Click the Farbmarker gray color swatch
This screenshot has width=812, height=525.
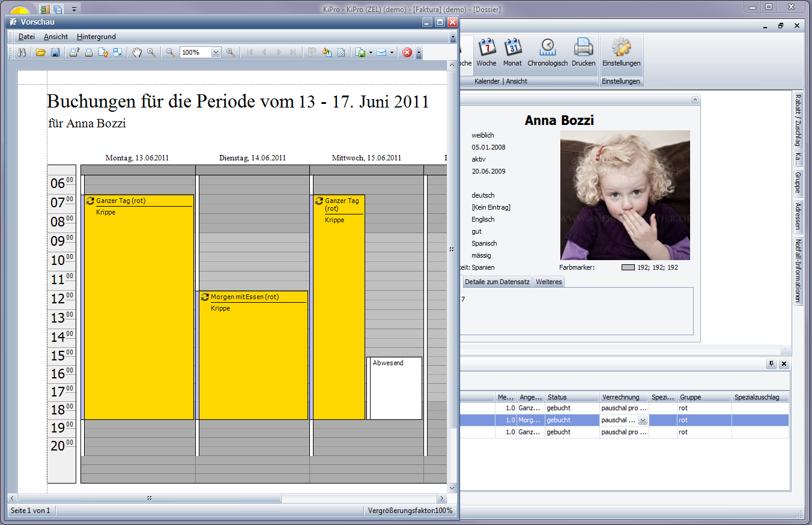(x=628, y=267)
